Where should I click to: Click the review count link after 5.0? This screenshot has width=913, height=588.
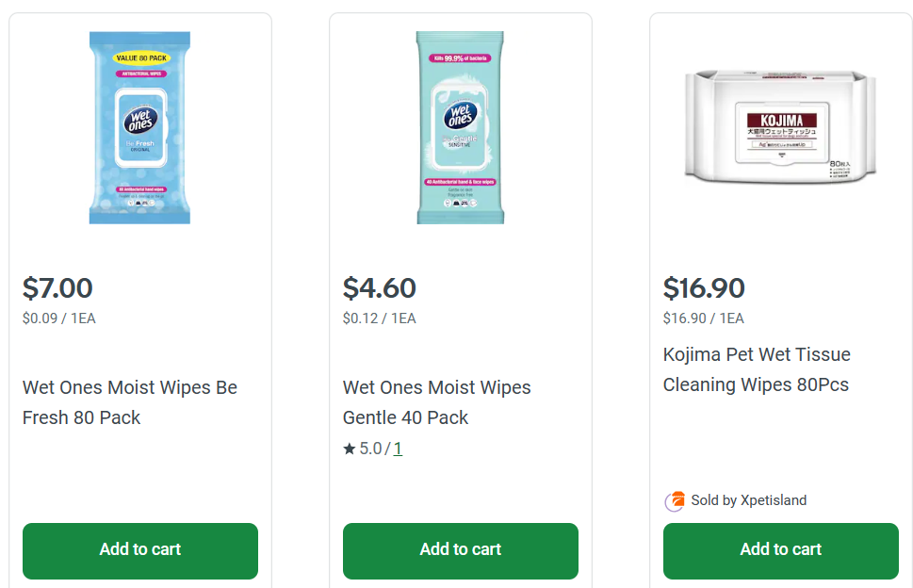pos(398,449)
